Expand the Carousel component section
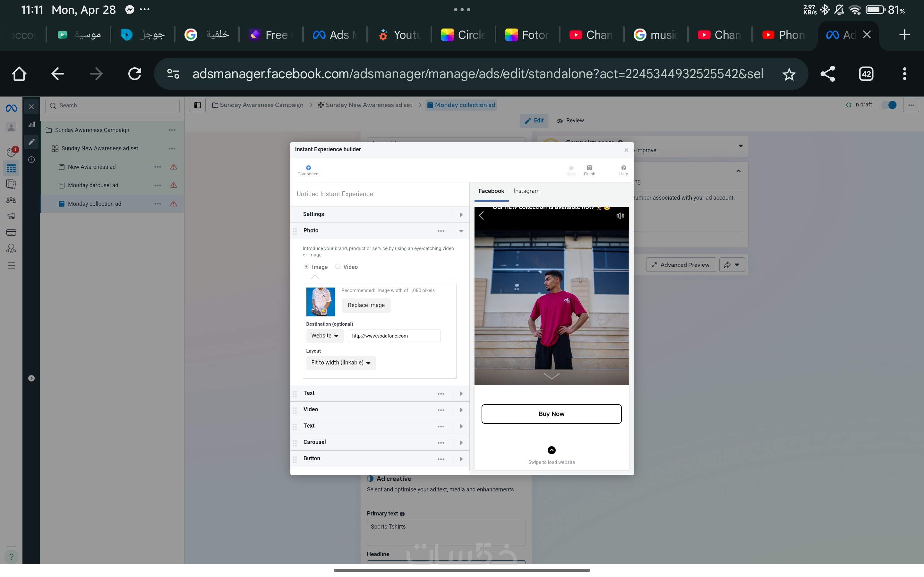Image resolution: width=924 pixels, height=577 pixels. [461, 443]
